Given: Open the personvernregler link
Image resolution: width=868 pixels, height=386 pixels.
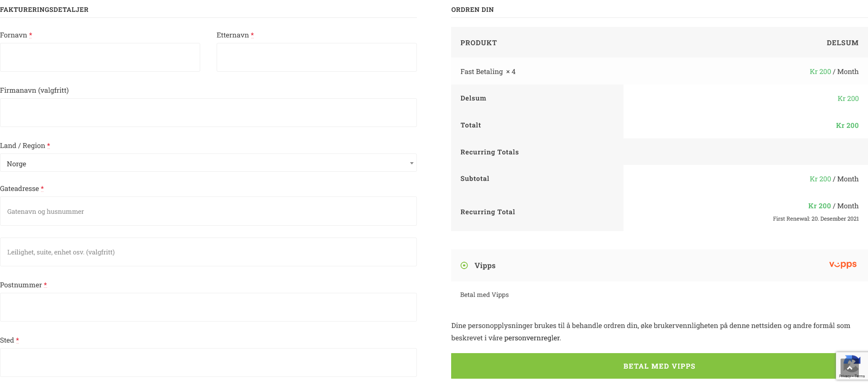Looking at the screenshot, I should (532, 338).
